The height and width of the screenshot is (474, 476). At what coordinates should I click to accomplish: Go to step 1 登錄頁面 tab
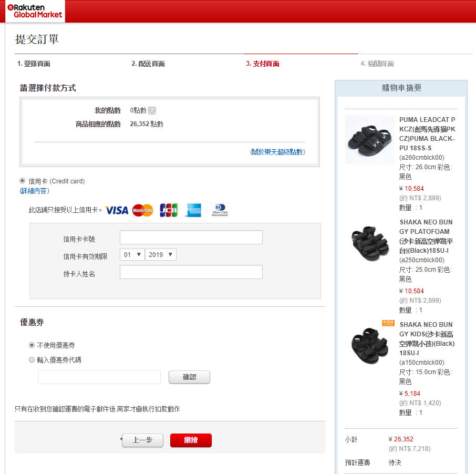(x=34, y=64)
